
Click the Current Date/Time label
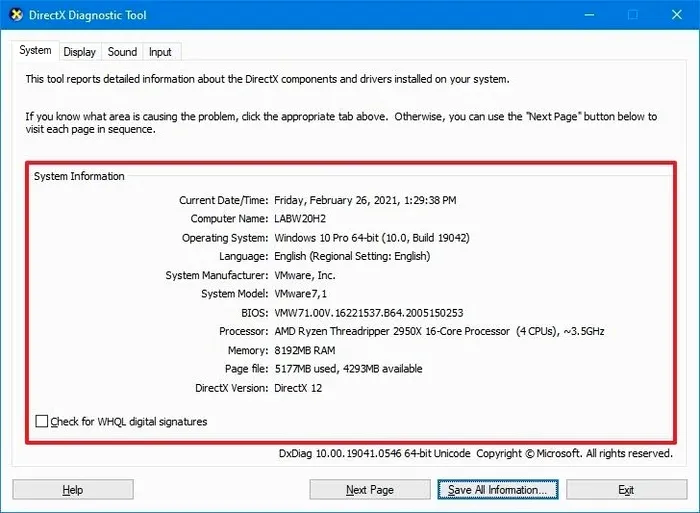point(224,200)
